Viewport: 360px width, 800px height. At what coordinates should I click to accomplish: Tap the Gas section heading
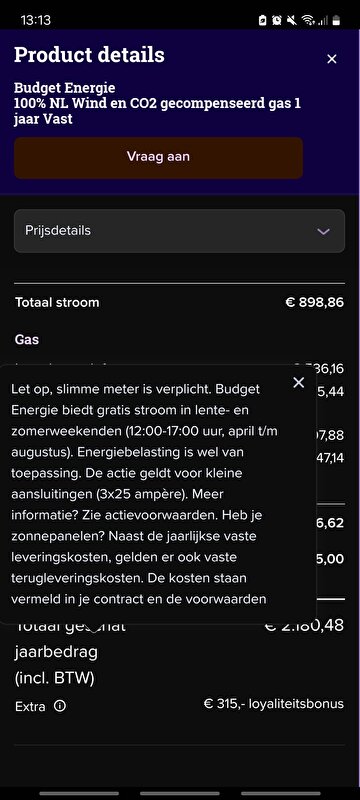point(27,339)
